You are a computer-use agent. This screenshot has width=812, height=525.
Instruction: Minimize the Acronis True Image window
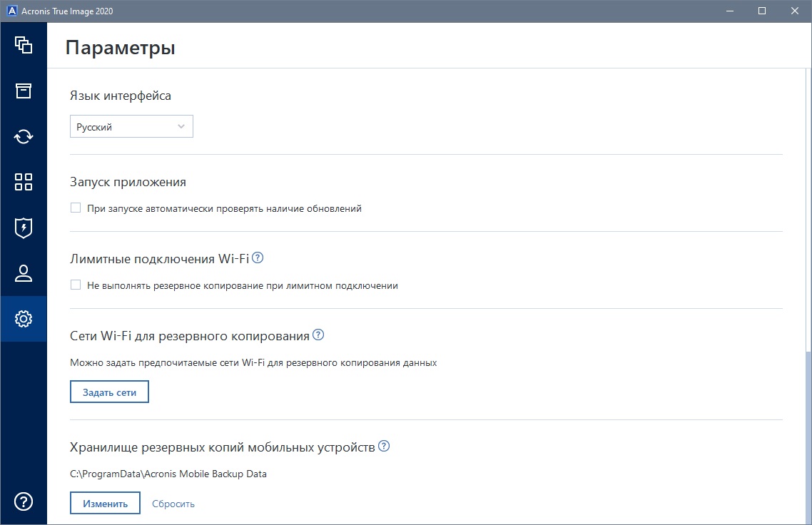(x=729, y=11)
